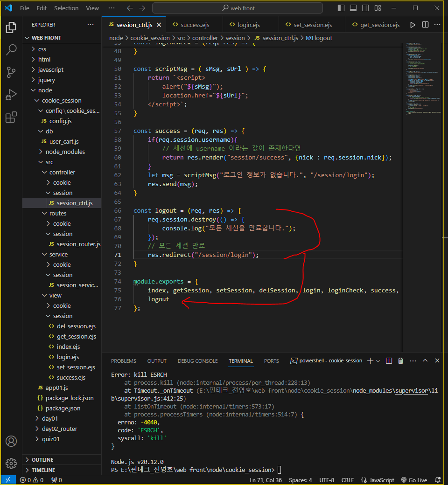Open the Explorer view in activity bar
Image resolution: width=448 pixels, height=485 pixels.
(x=11, y=28)
